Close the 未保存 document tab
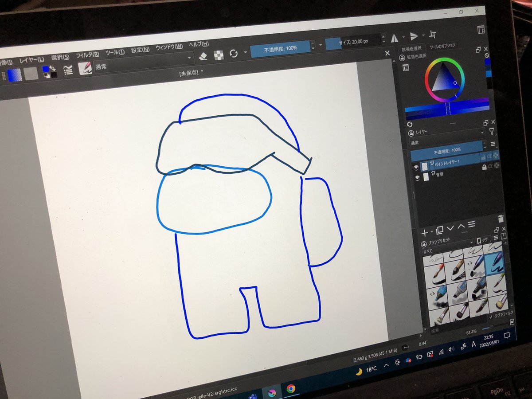Screen dimensions: 532x399 (387, 53)
